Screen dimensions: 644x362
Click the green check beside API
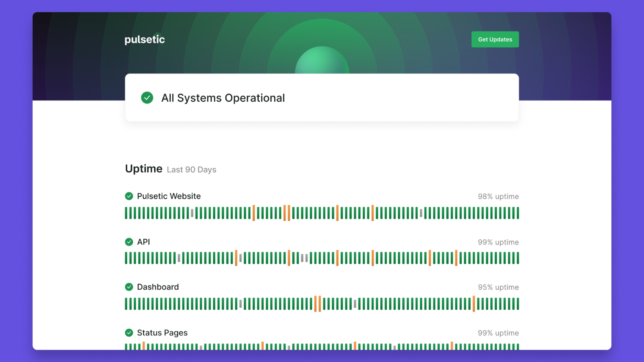coord(129,242)
